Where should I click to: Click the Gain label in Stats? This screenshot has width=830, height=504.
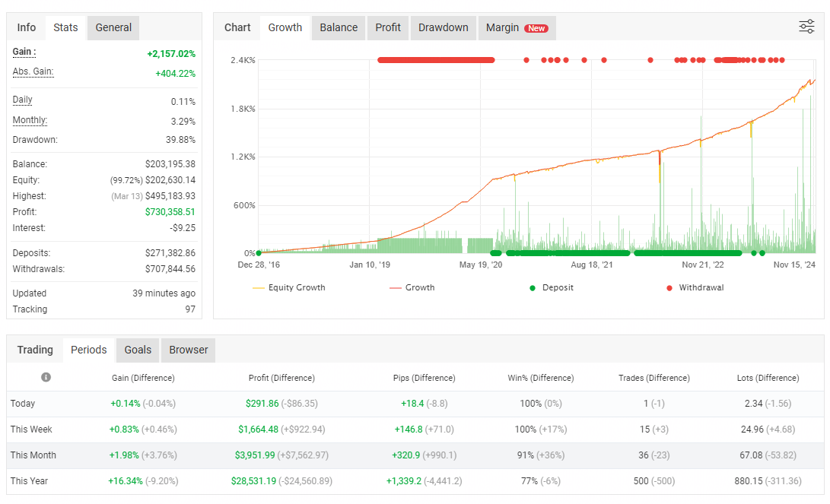[24, 52]
